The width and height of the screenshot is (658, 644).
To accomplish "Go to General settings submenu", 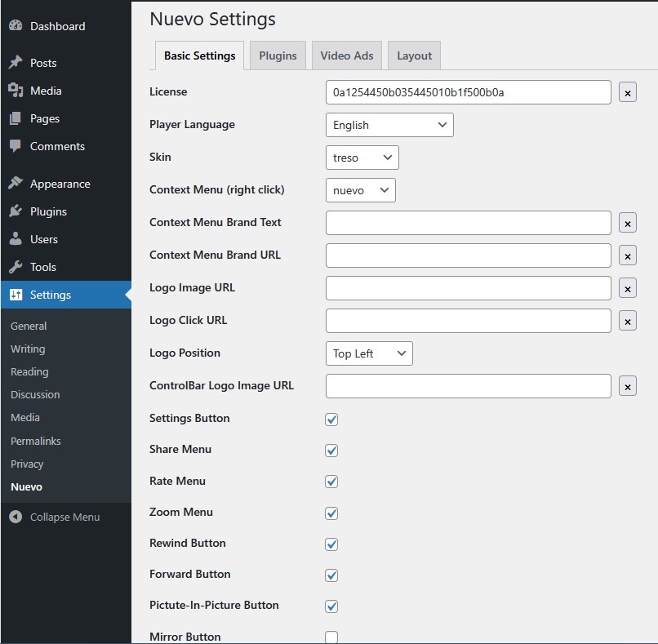I will (x=29, y=326).
